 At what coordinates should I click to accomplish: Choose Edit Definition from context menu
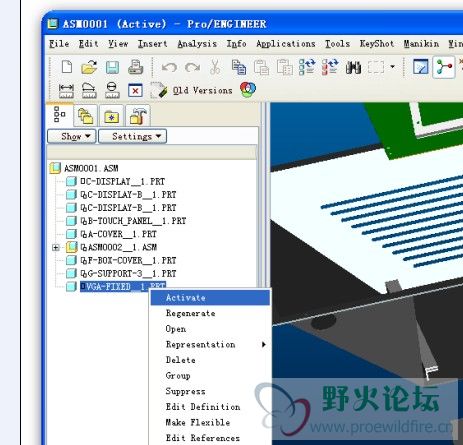(x=210, y=407)
